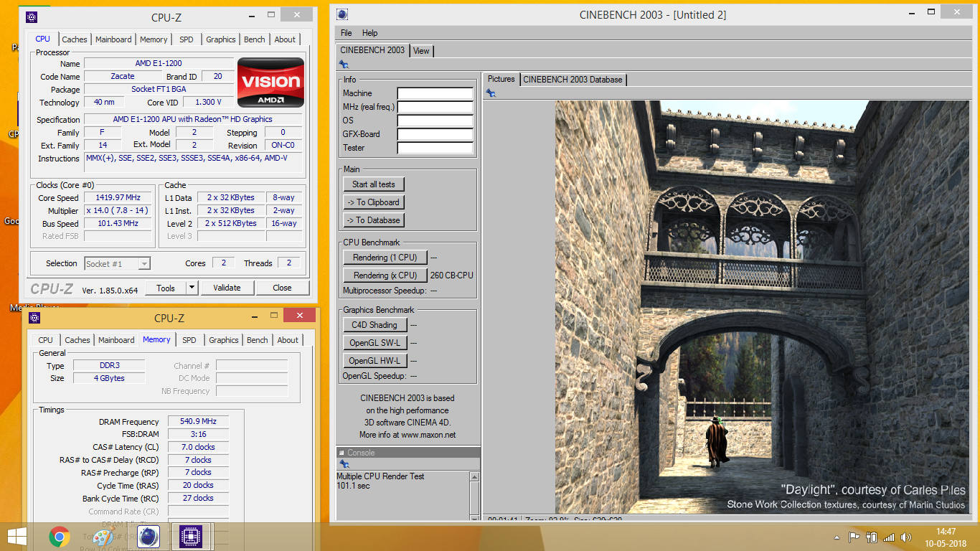Click the Tester input field

pyautogui.click(x=435, y=148)
